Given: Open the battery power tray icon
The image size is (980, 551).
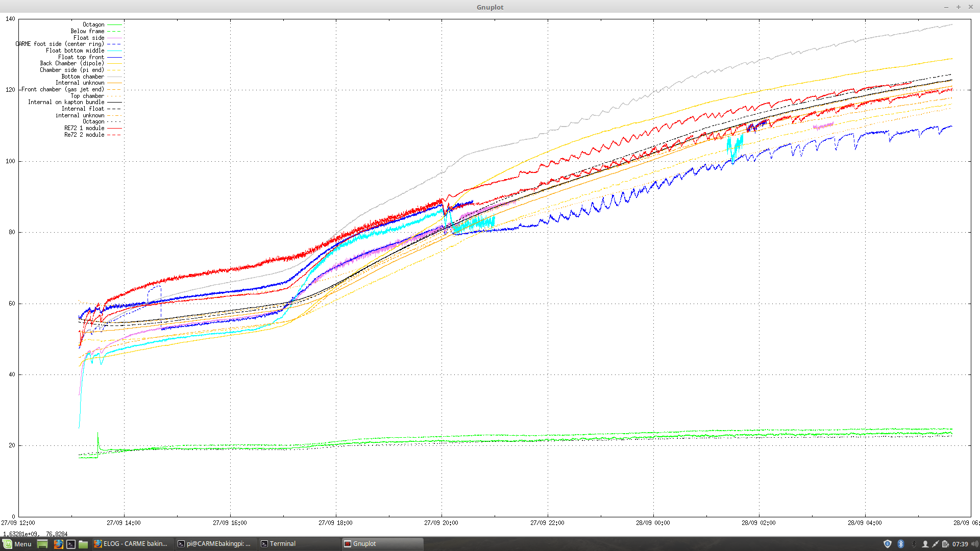Looking at the screenshot, I should point(945,544).
